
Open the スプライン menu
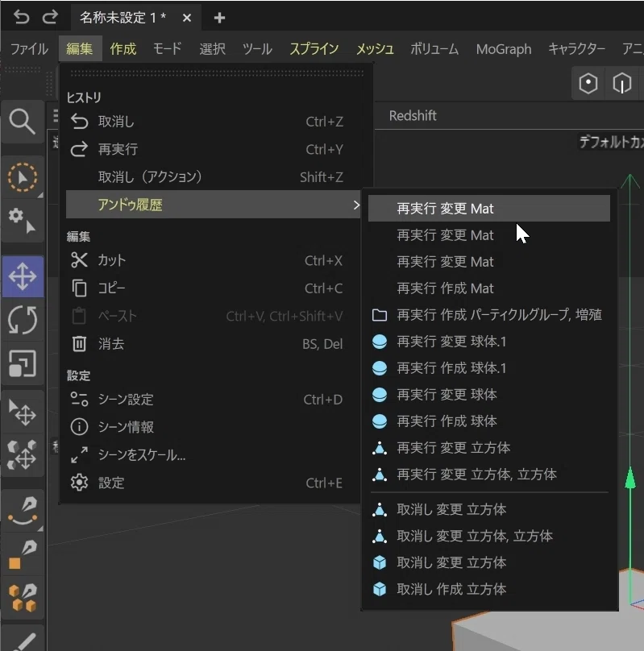pyautogui.click(x=314, y=49)
